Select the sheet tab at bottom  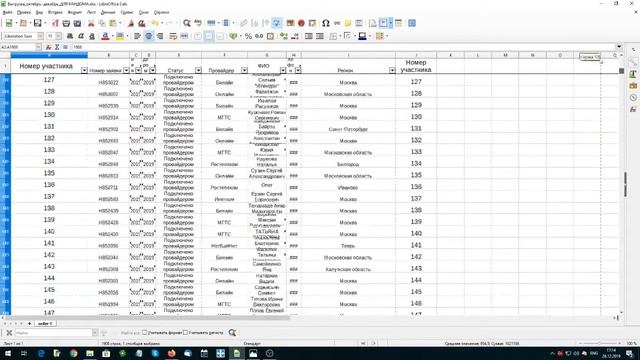(x=45, y=323)
